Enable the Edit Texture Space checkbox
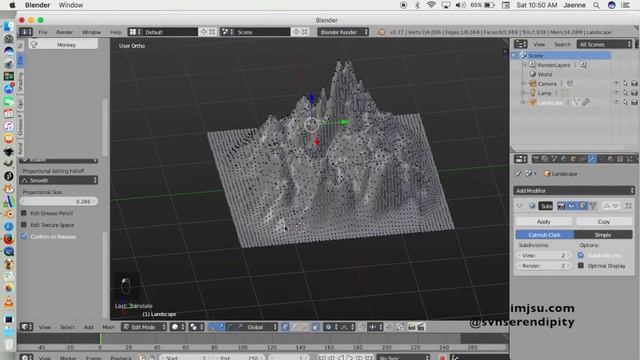Screen dimensions: 640x360 pos(24,224)
